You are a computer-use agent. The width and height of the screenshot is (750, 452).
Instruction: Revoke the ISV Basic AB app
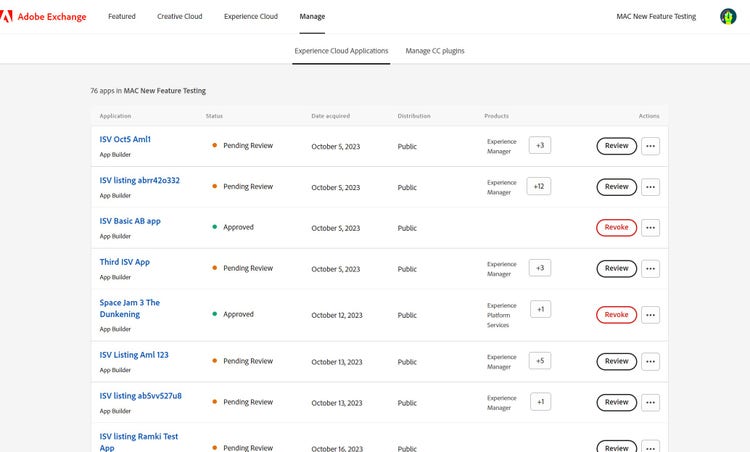[616, 227]
